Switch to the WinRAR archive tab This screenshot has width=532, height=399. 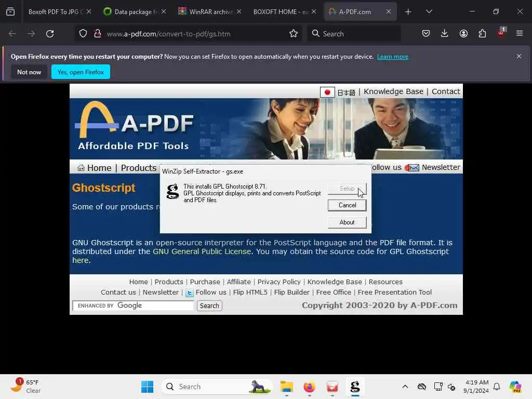(209, 11)
